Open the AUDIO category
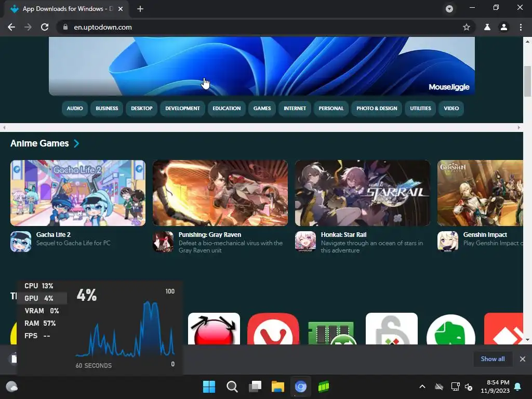Screen dimensions: 532x399 pos(75,108)
